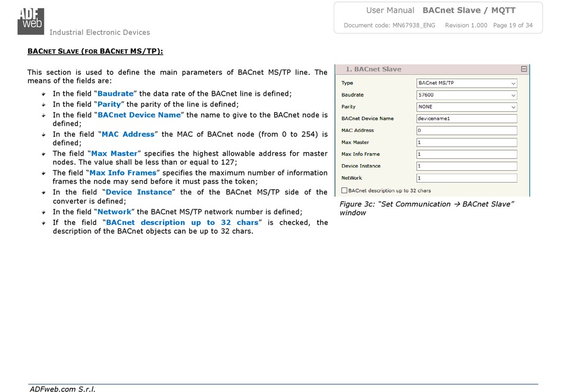Open the Baudrate dropdown showing 57600

(467, 95)
